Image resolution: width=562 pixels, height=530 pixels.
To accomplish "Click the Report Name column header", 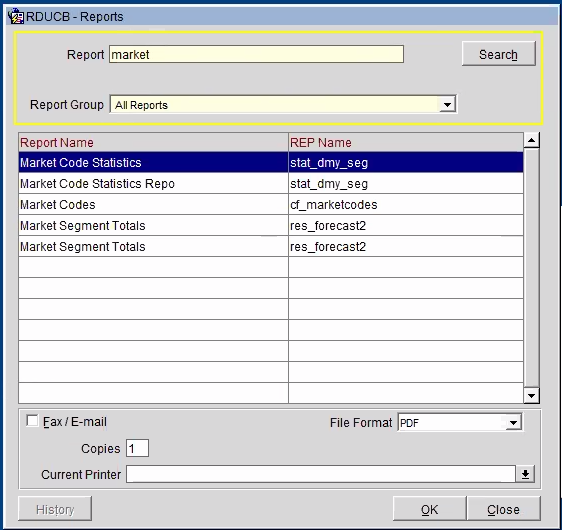I will (153, 143).
